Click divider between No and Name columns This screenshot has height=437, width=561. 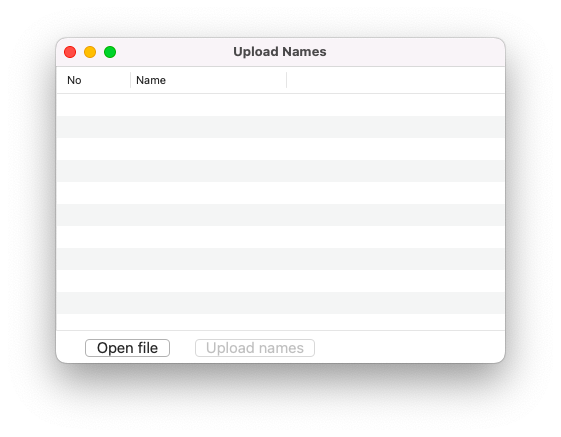131,80
